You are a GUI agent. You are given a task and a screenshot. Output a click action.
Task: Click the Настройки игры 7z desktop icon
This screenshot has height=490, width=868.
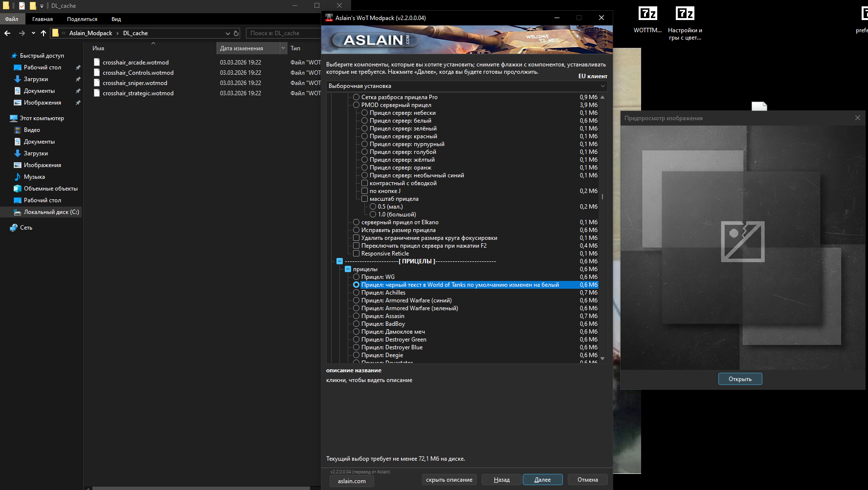pos(685,23)
